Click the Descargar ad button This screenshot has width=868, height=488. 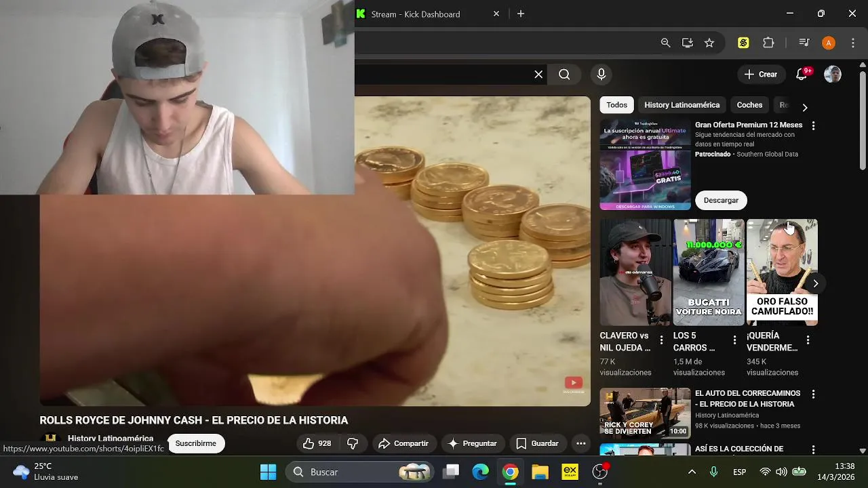[x=721, y=200]
